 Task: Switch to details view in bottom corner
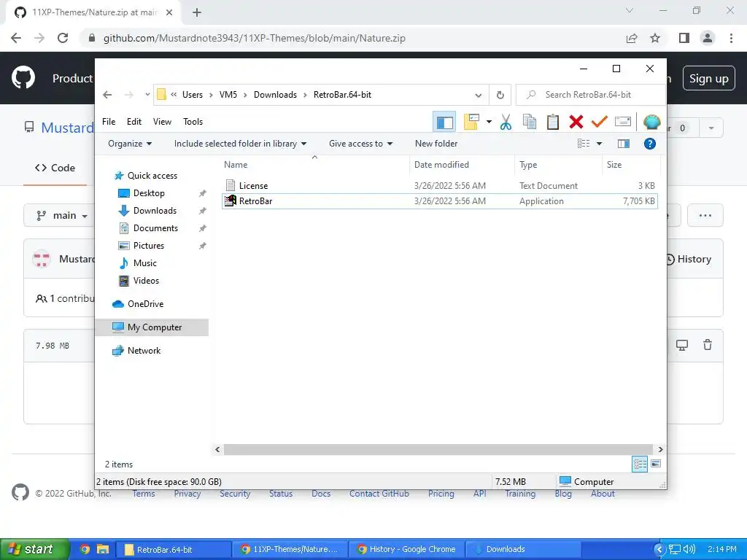pyautogui.click(x=639, y=464)
